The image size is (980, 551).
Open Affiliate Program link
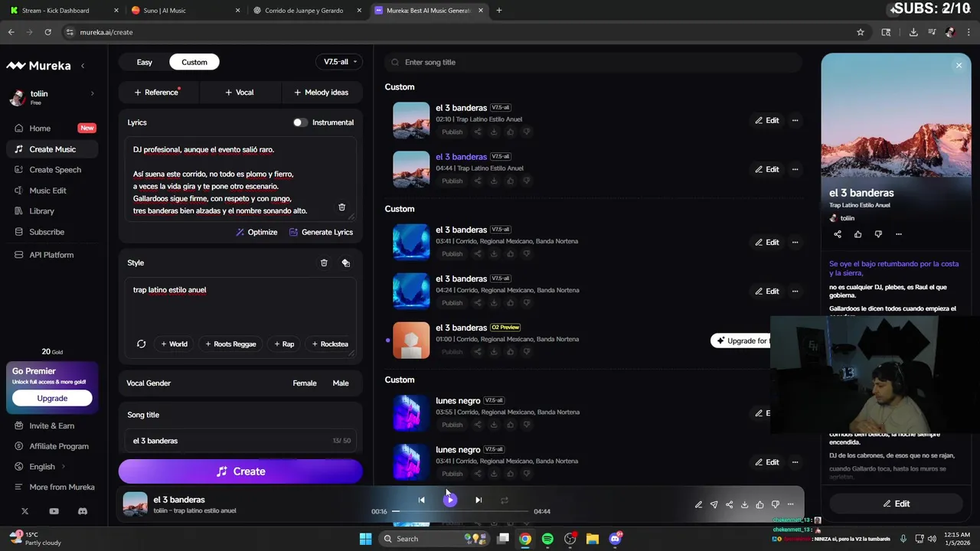tap(59, 446)
